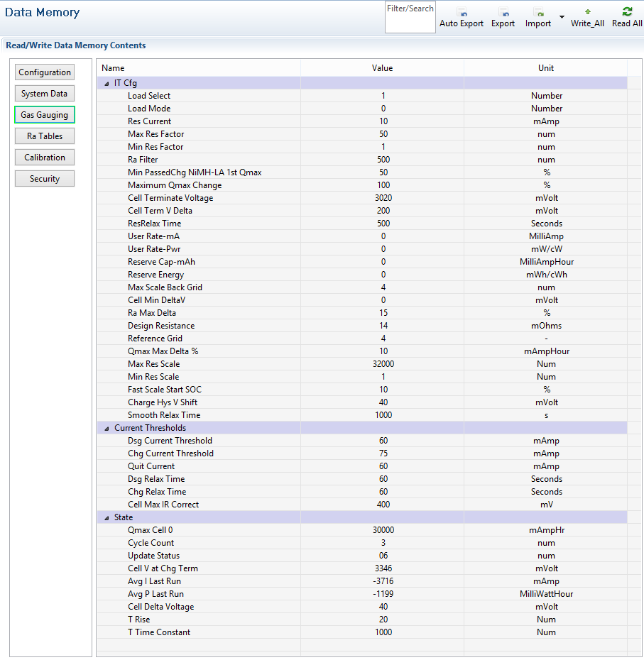Select the Gas Gauging section
This screenshot has height=660, width=644.
(45, 114)
